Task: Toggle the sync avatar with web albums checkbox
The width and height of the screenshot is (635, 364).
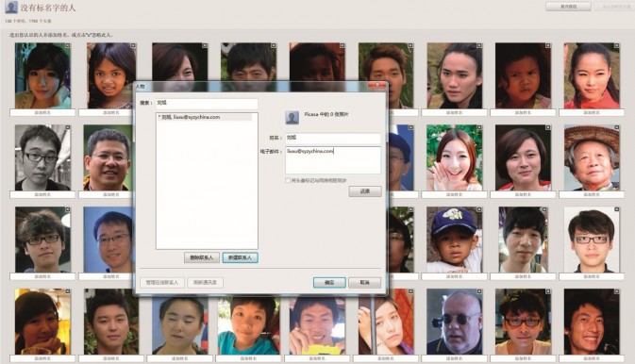Action: point(288,180)
